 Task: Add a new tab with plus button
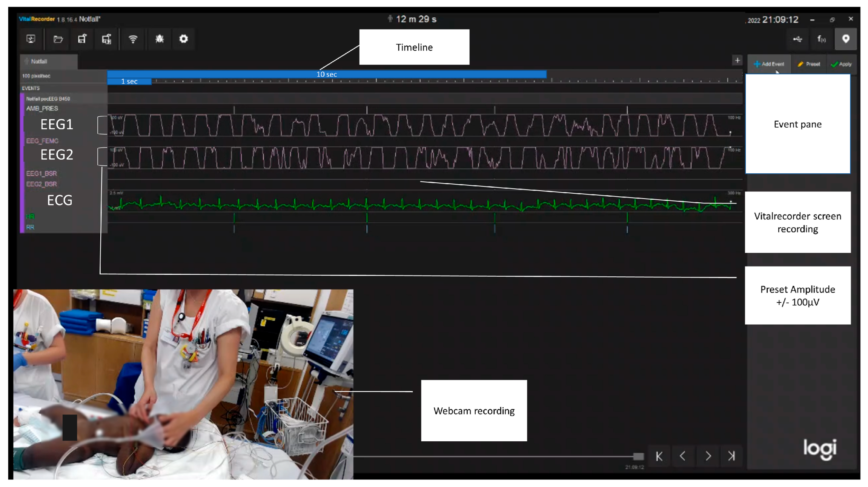point(737,60)
